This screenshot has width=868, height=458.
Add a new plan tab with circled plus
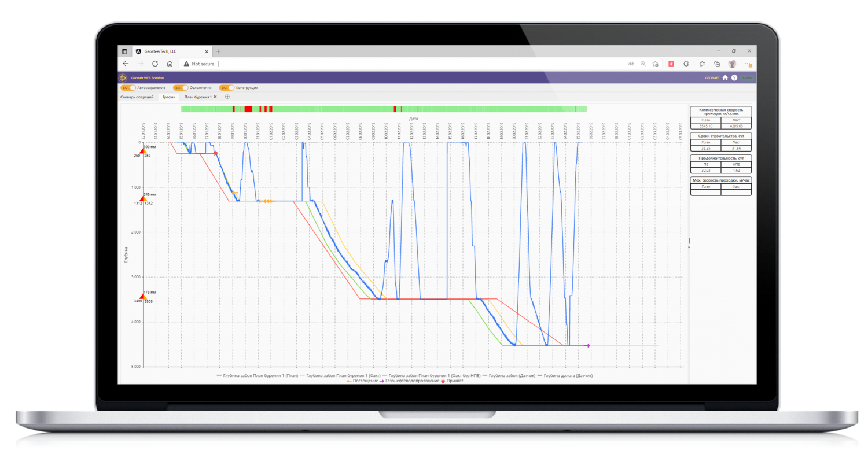point(227,97)
